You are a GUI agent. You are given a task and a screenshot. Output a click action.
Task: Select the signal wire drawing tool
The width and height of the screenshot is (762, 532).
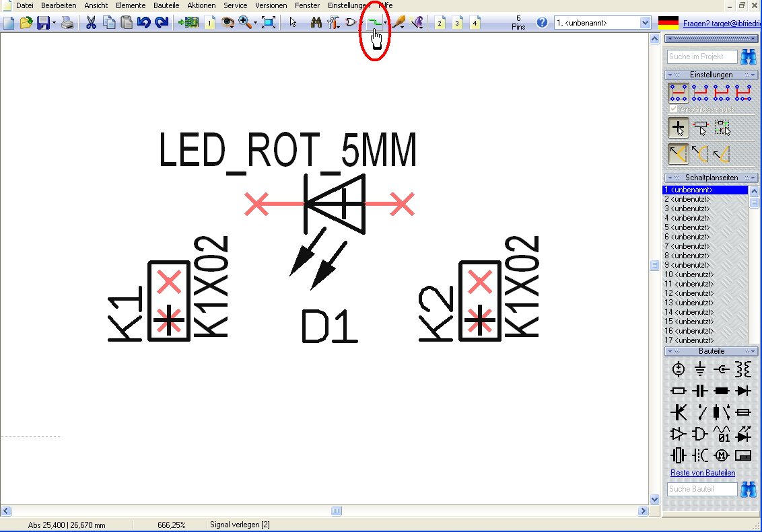[373, 22]
